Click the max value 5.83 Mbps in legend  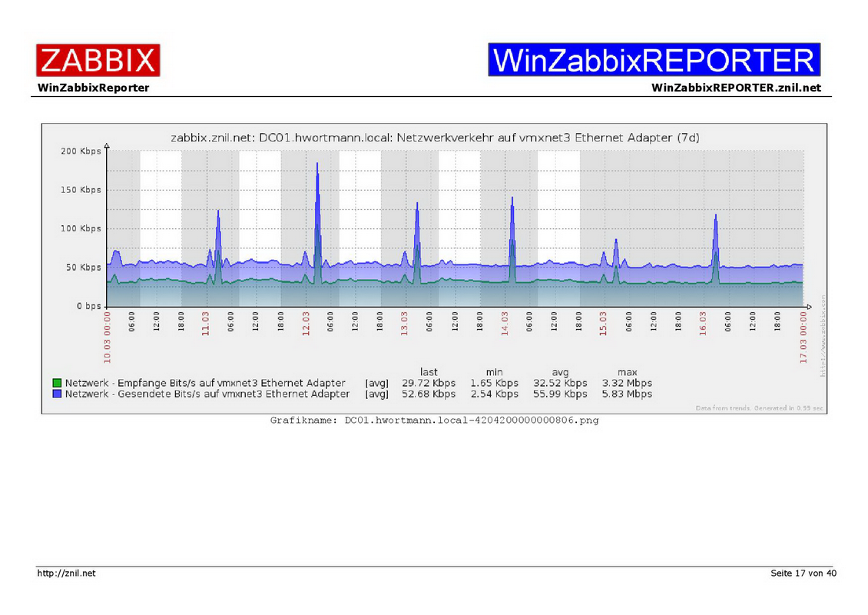[x=627, y=394]
